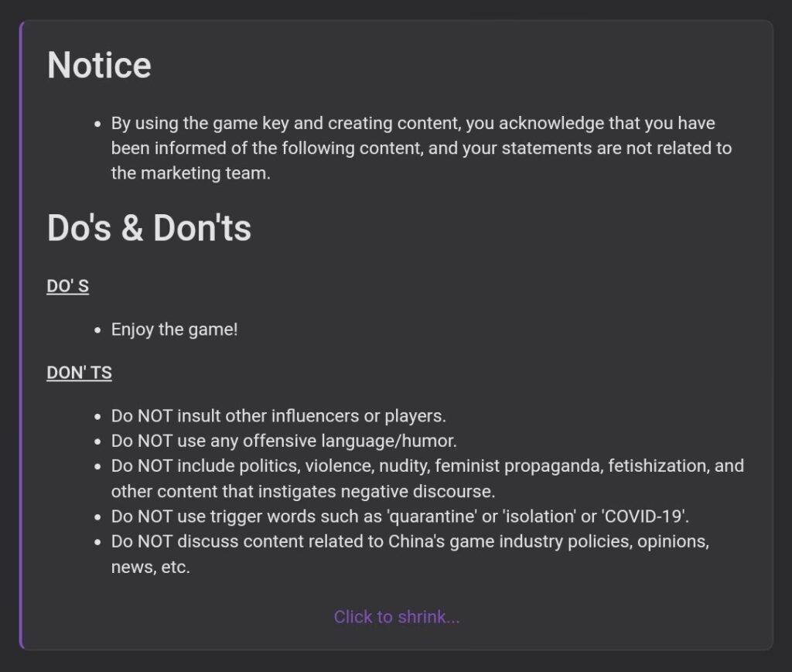Screen dimensions: 792x672
Task: Click the 'Click to shrink...' link
Action: point(397,616)
